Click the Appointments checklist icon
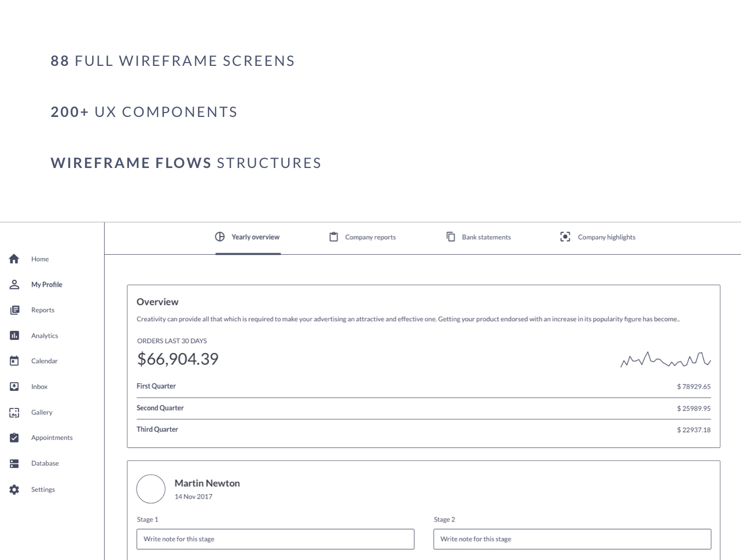This screenshot has height=560, width=741. (x=14, y=438)
